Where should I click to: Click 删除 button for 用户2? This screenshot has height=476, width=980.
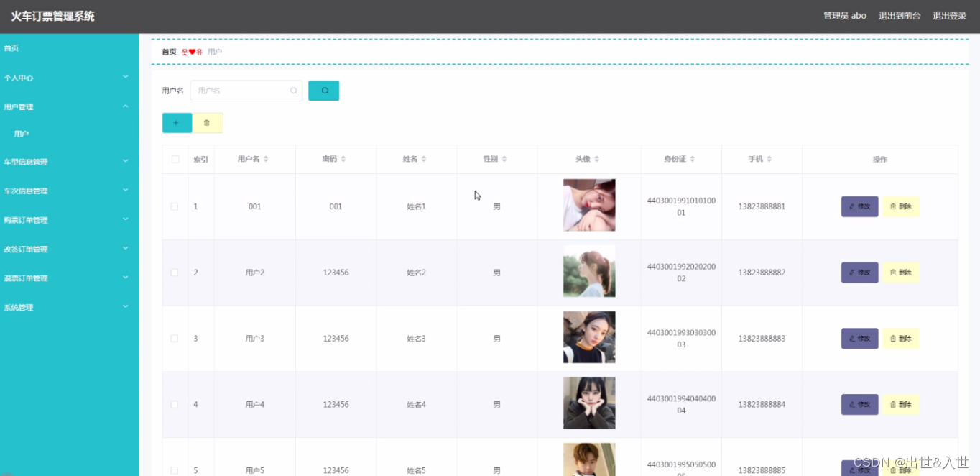pos(901,273)
